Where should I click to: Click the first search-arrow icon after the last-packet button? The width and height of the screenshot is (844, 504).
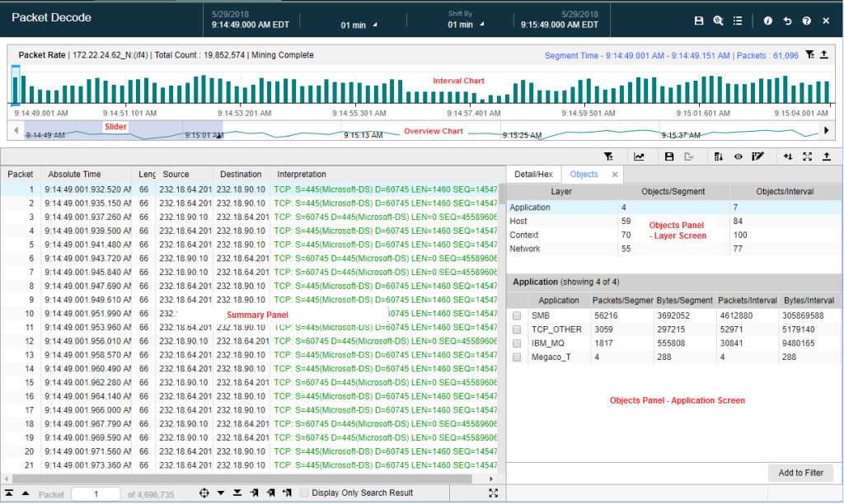254,492
